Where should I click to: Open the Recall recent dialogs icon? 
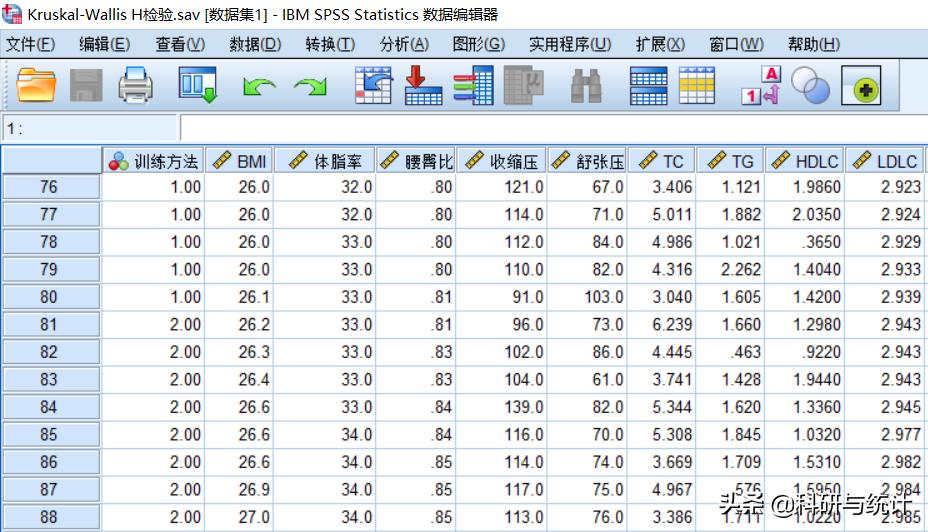[197, 87]
